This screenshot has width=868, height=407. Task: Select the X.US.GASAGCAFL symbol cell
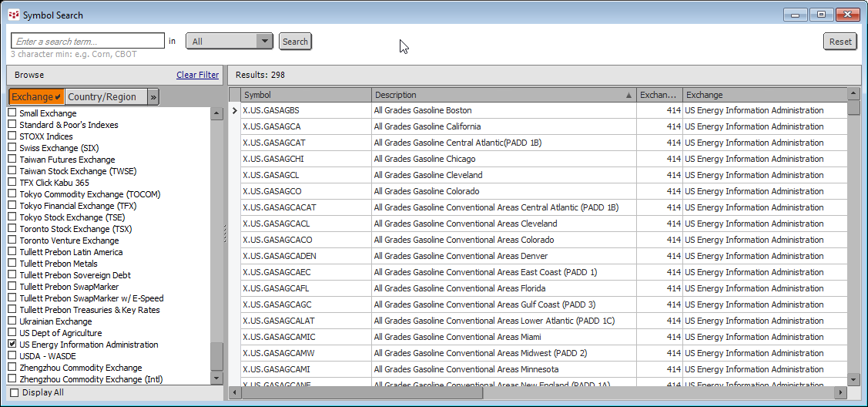[x=306, y=288]
